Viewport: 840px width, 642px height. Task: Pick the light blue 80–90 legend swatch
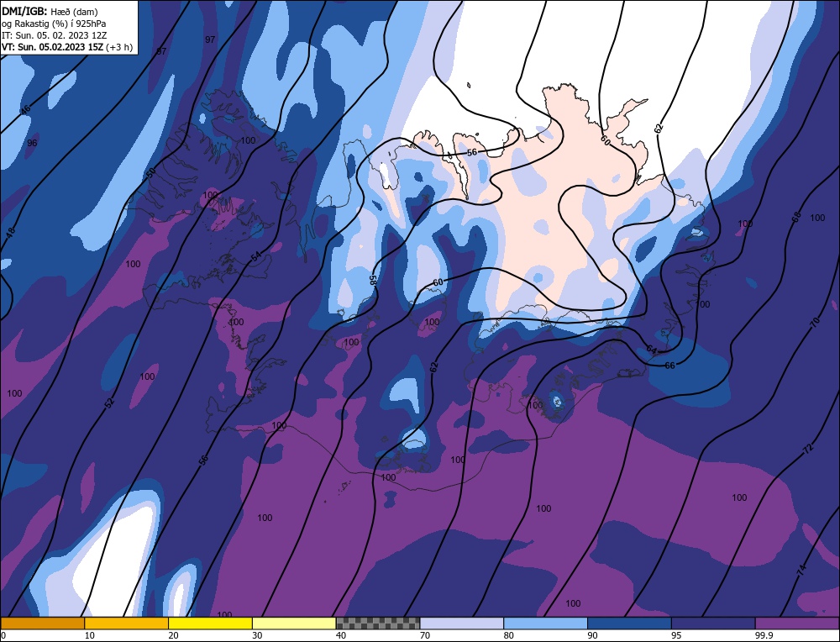[545, 624]
